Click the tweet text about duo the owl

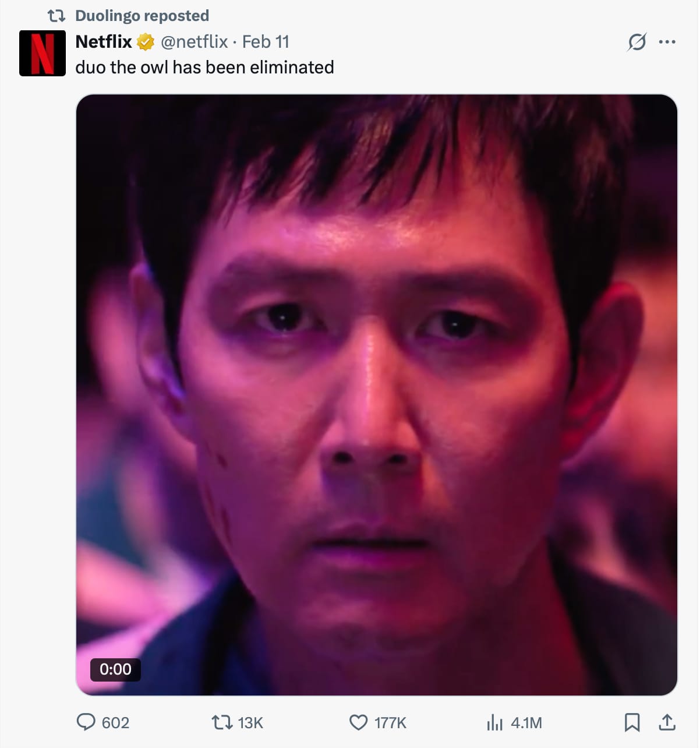point(204,68)
